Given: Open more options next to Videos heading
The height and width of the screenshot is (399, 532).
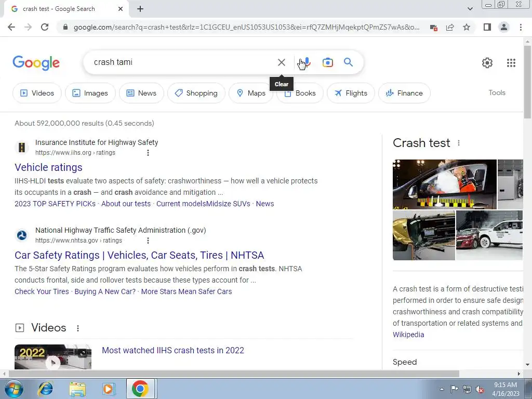Looking at the screenshot, I should (x=78, y=328).
